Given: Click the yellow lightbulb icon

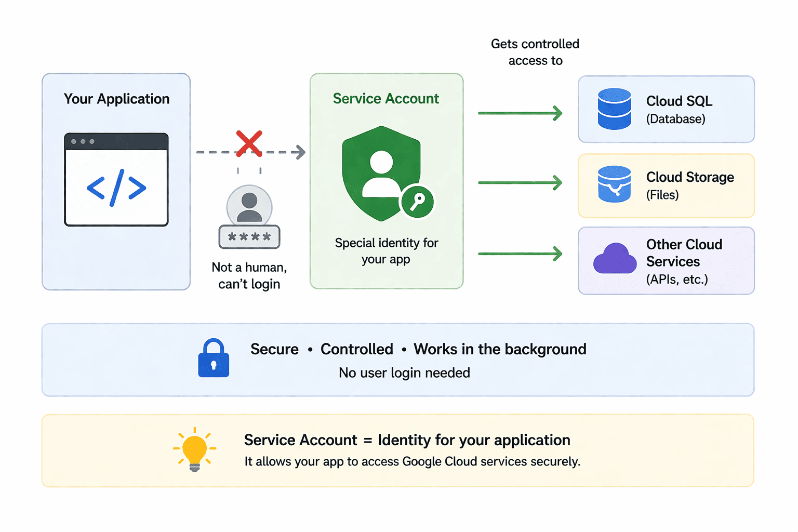Looking at the screenshot, I should (x=195, y=449).
